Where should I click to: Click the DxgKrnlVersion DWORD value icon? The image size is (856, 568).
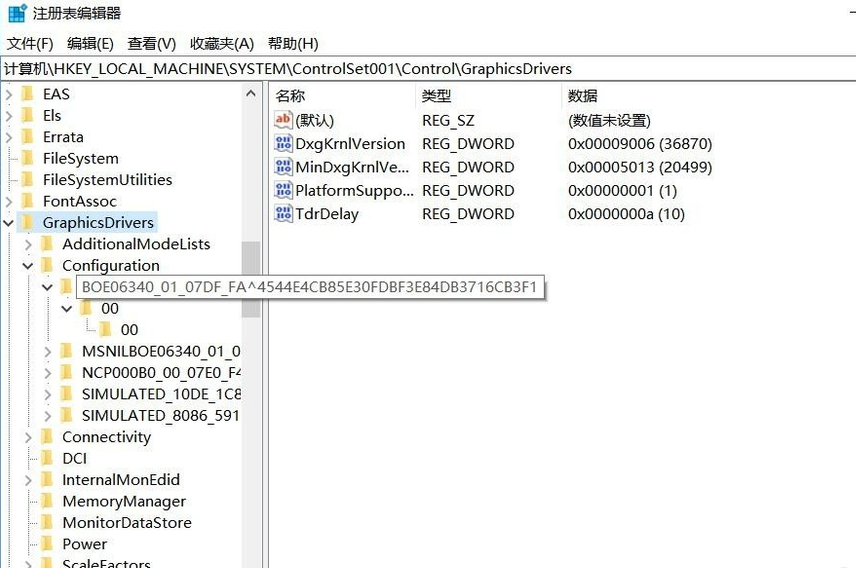[283, 144]
